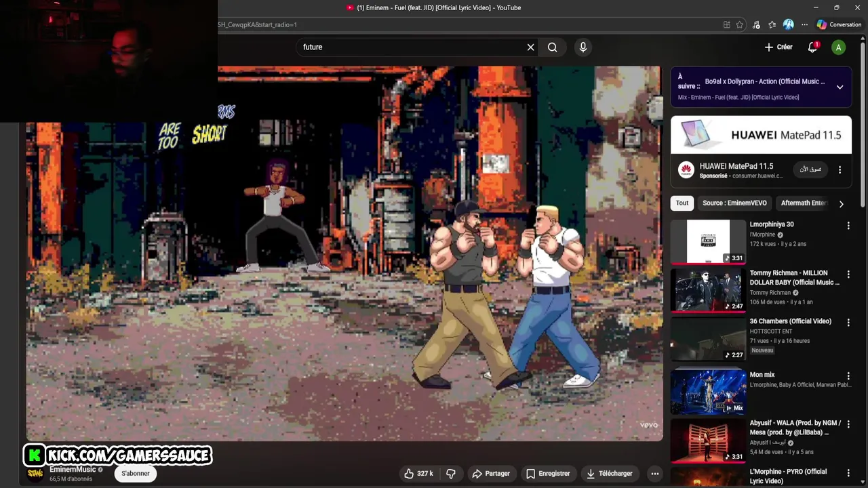This screenshot has width=868, height=488.
Task: Click the playing pixel-art video frame
Action: [x=344, y=253]
